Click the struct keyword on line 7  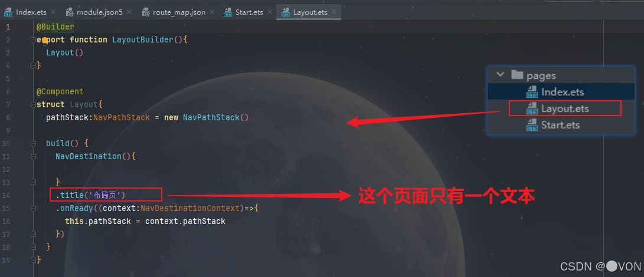point(51,105)
